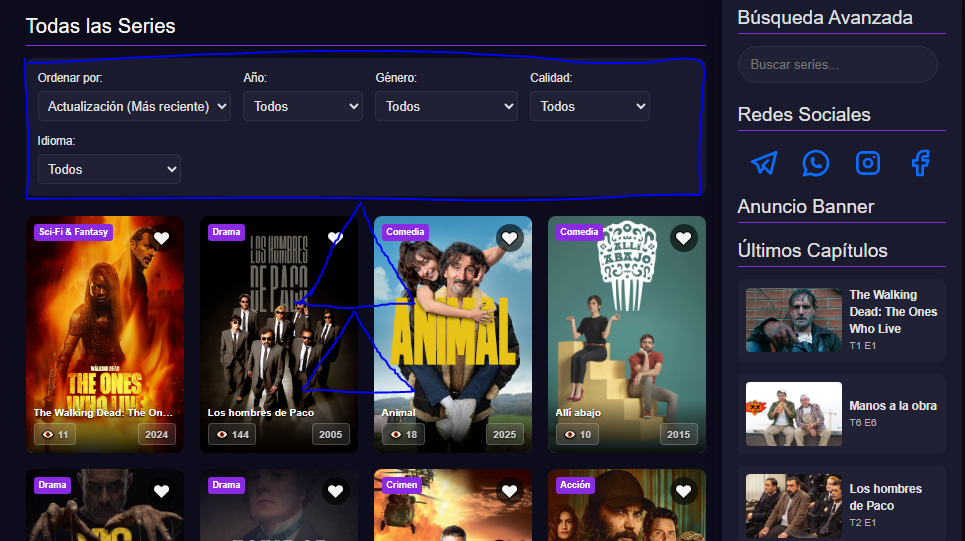Click the Manos a la obra chapter title

click(x=893, y=406)
